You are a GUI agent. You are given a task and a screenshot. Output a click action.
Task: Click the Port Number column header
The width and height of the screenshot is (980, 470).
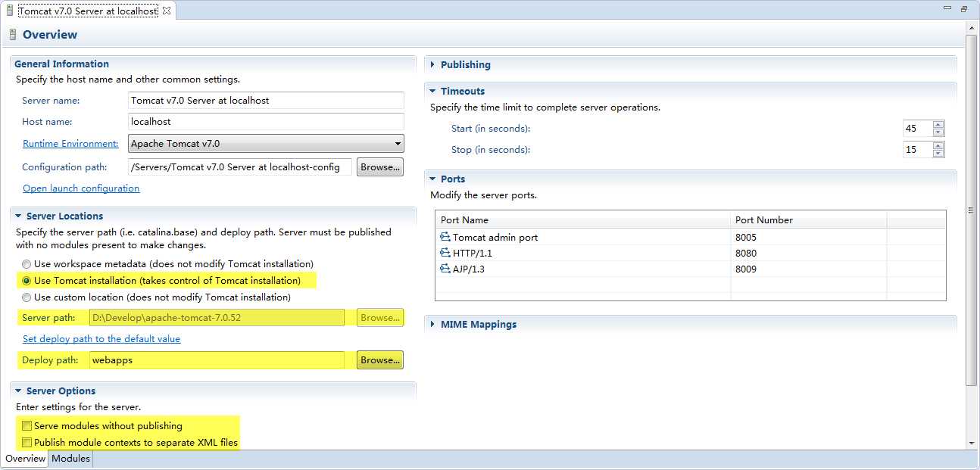coord(809,219)
